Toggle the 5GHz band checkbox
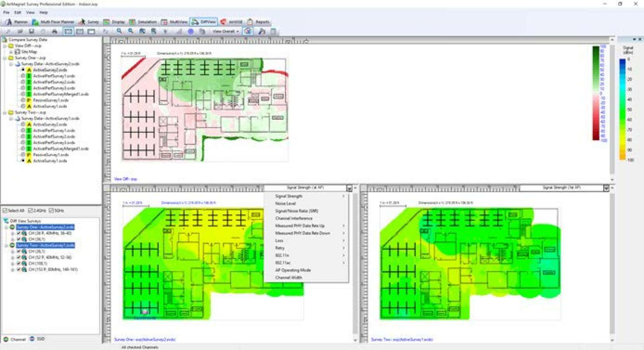This screenshot has width=644, height=350. [51, 211]
